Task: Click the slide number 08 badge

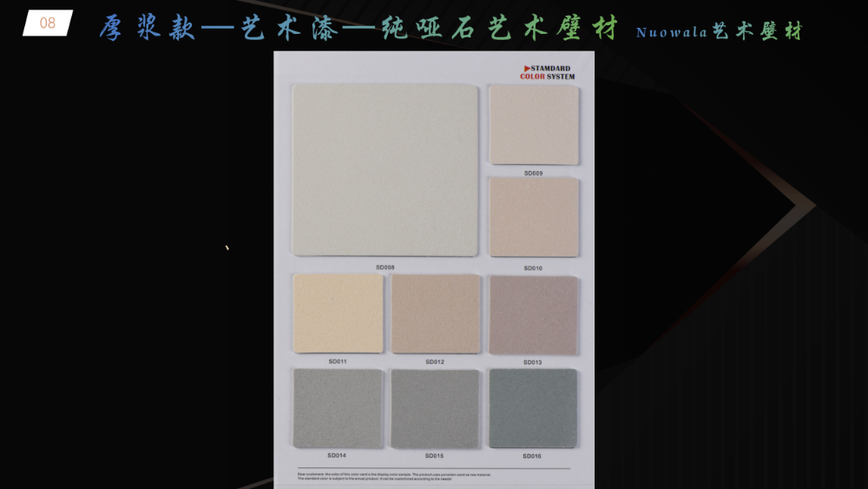Action: (48, 23)
